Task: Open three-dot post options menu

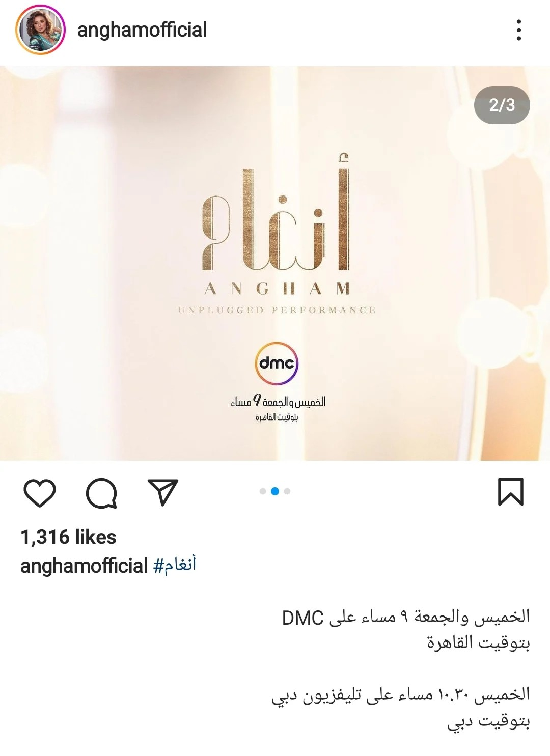Action: (518, 30)
